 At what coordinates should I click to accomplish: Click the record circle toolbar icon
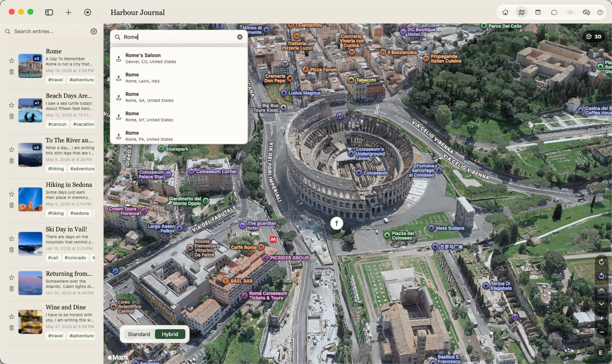88,12
